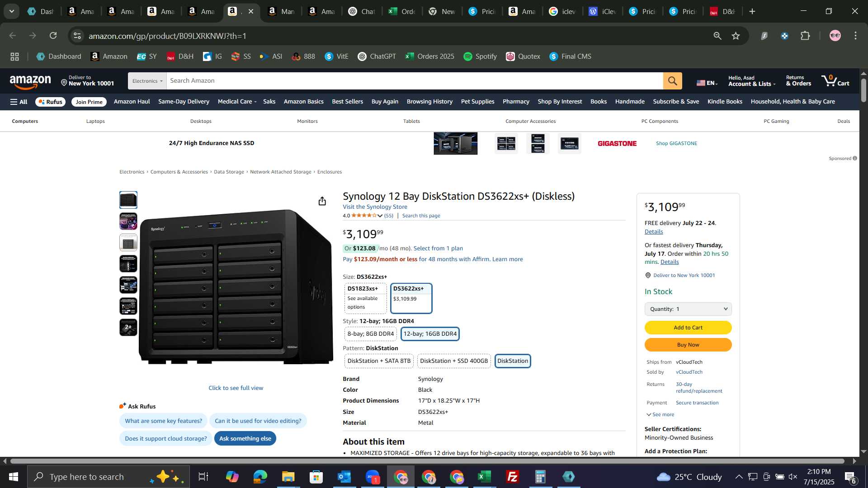Click the Amazon logo in header

coord(30,82)
